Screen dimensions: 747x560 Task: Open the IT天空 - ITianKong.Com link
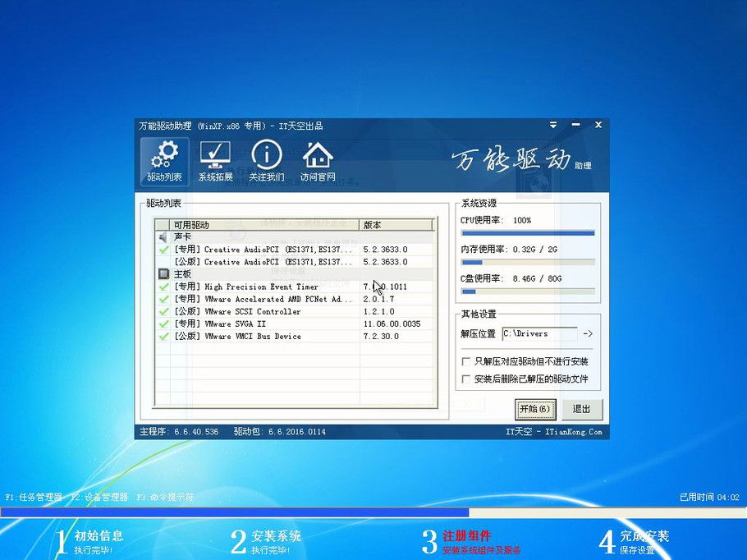553,432
